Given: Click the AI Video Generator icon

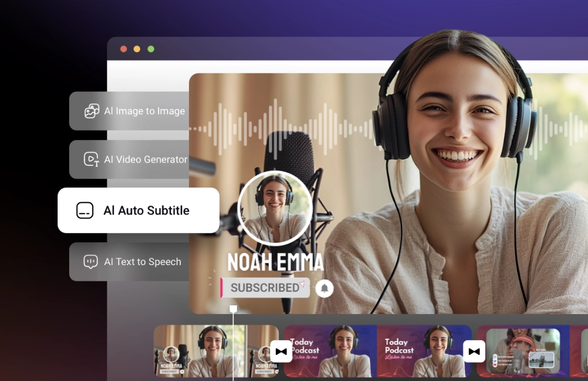Looking at the screenshot, I should [x=91, y=159].
